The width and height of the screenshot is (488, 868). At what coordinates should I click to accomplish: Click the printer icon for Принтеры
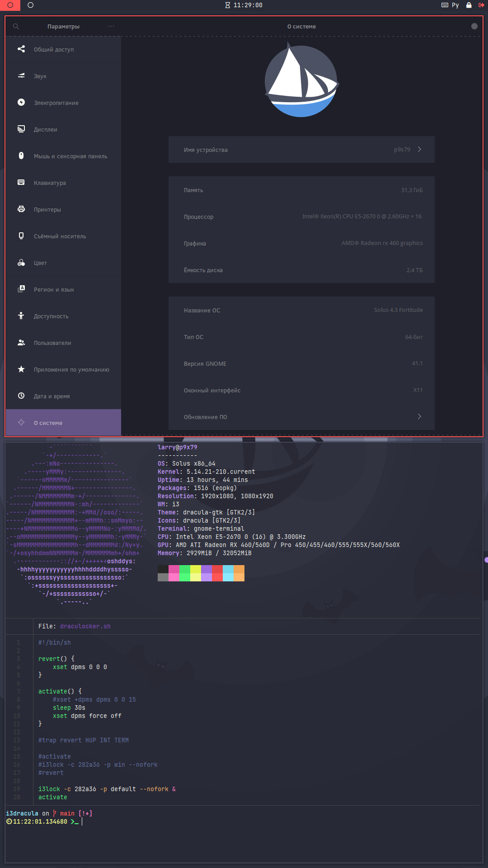click(21, 209)
